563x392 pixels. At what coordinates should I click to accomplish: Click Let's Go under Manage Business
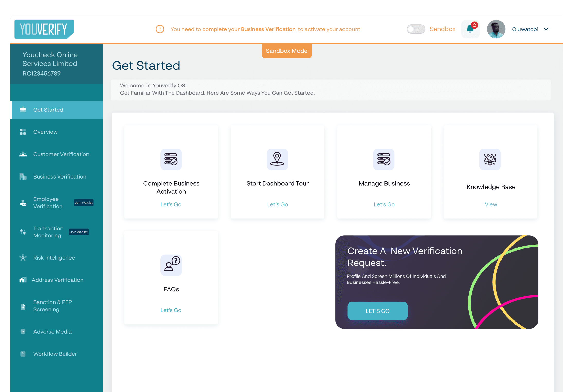click(384, 204)
